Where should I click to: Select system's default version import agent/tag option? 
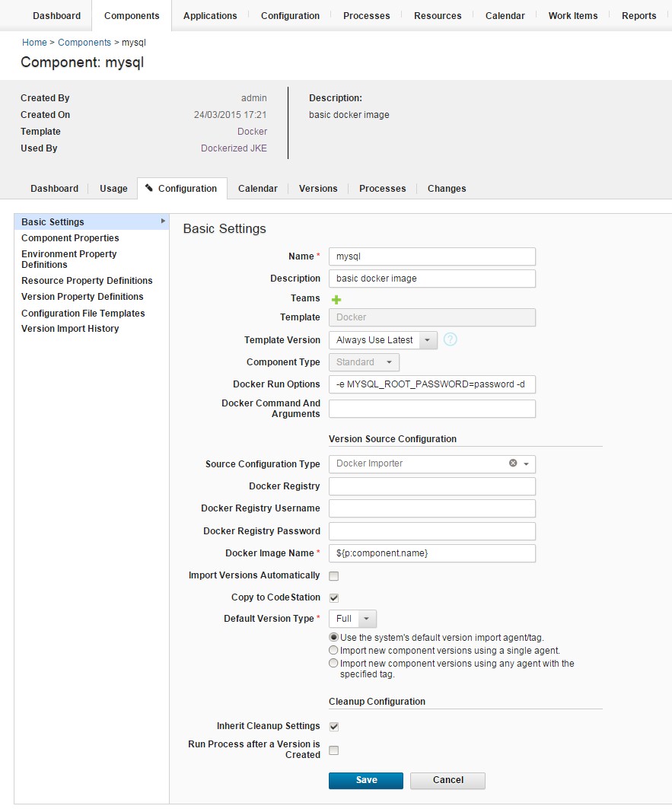coord(333,637)
